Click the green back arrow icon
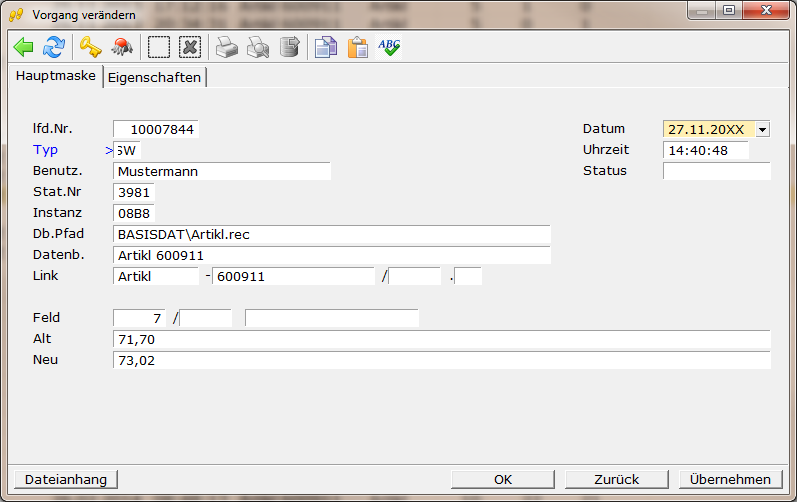This screenshot has height=502, width=797. click(24, 47)
